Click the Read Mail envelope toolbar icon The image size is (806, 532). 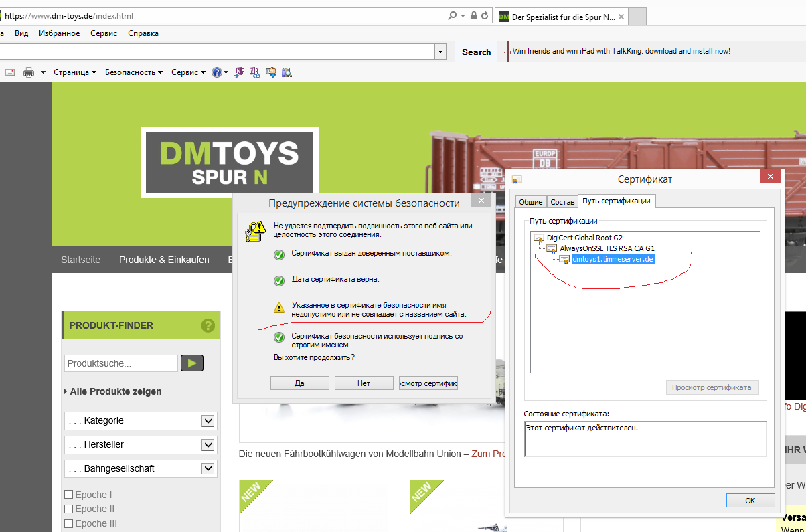[10, 72]
